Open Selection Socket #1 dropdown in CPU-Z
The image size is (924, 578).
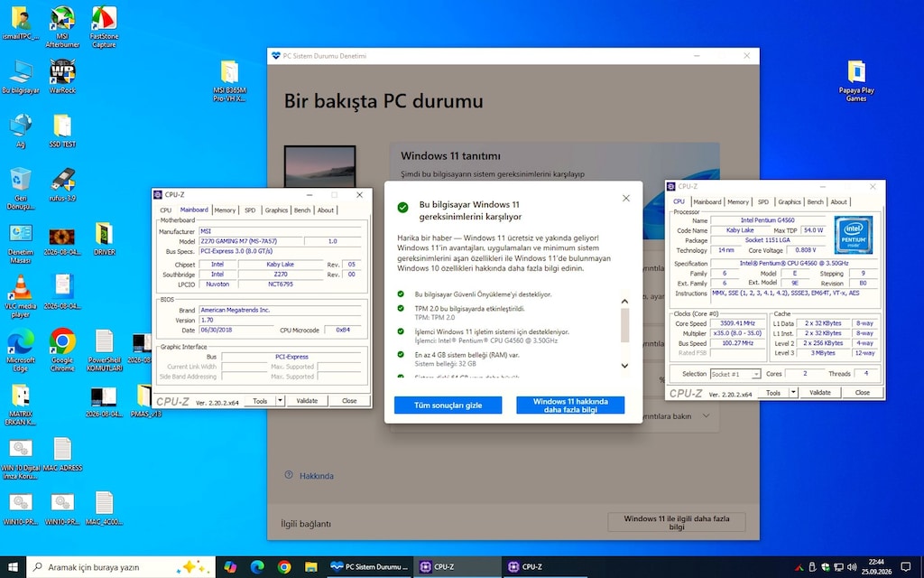(735, 374)
